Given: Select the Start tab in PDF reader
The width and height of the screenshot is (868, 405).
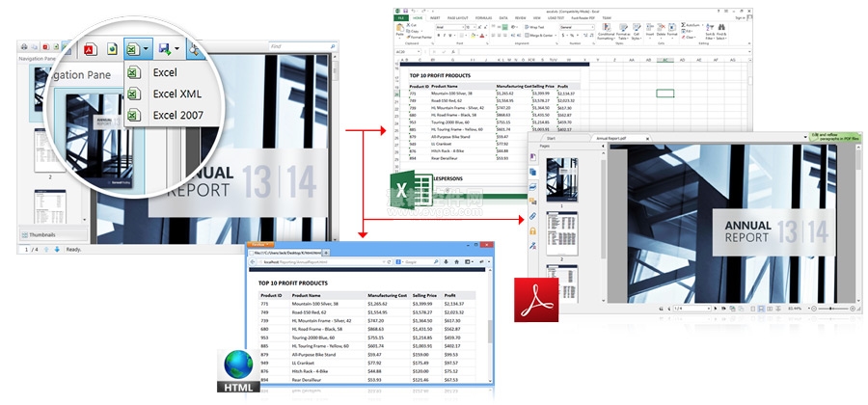Looking at the screenshot, I should 551,138.
